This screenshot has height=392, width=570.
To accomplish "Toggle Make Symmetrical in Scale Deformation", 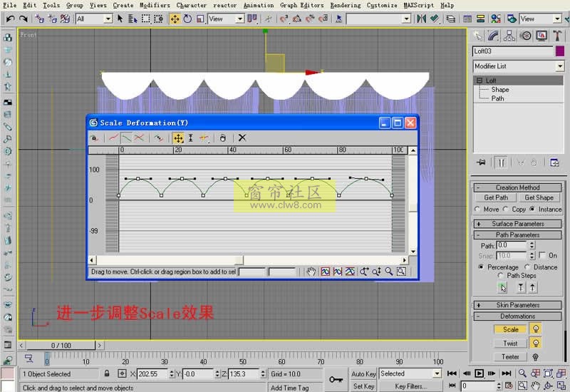I will [x=94, y=138].
